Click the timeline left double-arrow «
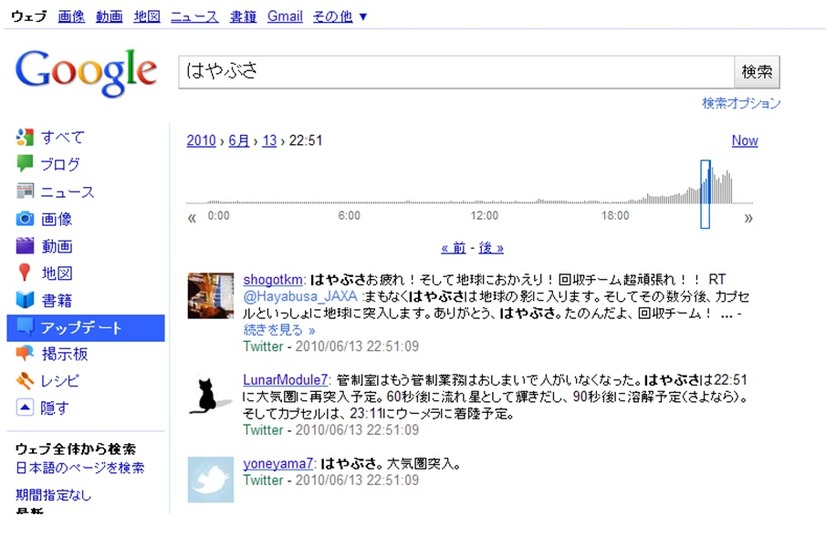This screenshot has height=537, width=826. [x=192, y=218]
